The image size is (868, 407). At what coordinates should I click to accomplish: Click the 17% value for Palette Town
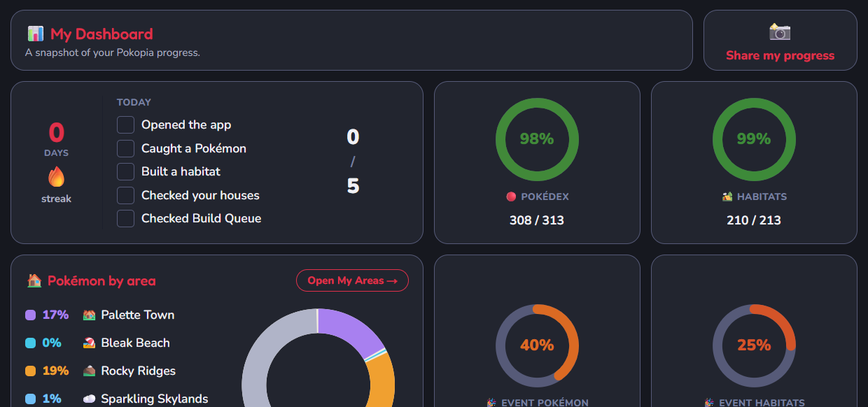point(56,315)
